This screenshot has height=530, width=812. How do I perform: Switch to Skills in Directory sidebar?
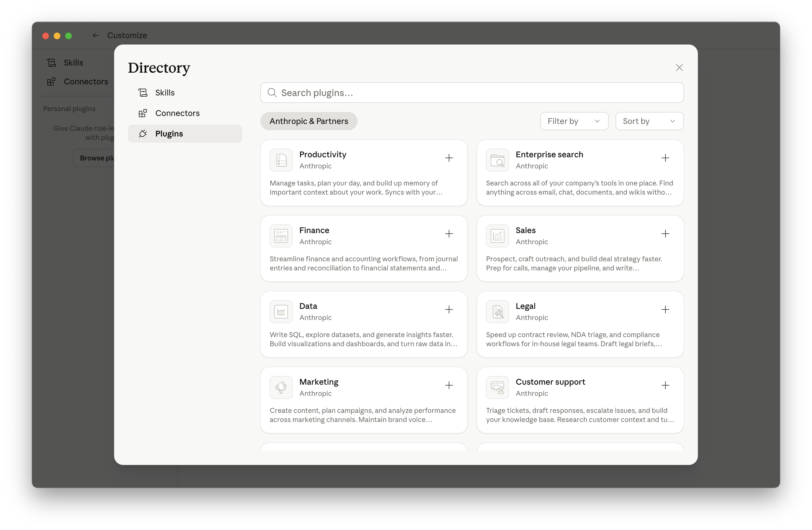click(x=165, y=93)
